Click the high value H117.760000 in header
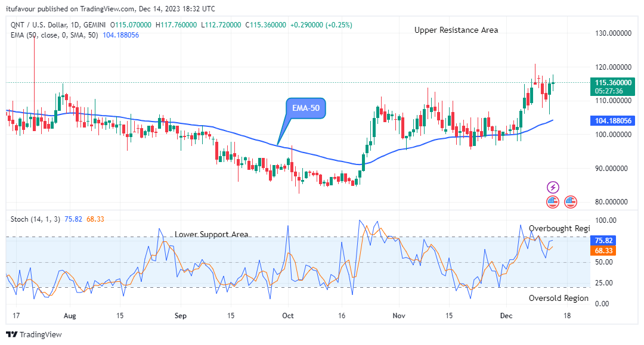The height and width of the screenshot is (345, 644). tap(176, 25)
